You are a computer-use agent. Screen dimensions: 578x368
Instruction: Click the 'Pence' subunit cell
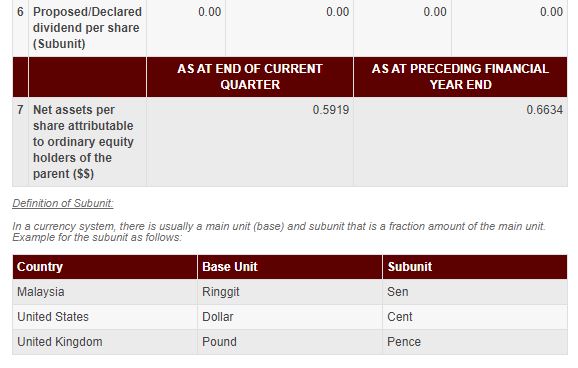(475, 342)
